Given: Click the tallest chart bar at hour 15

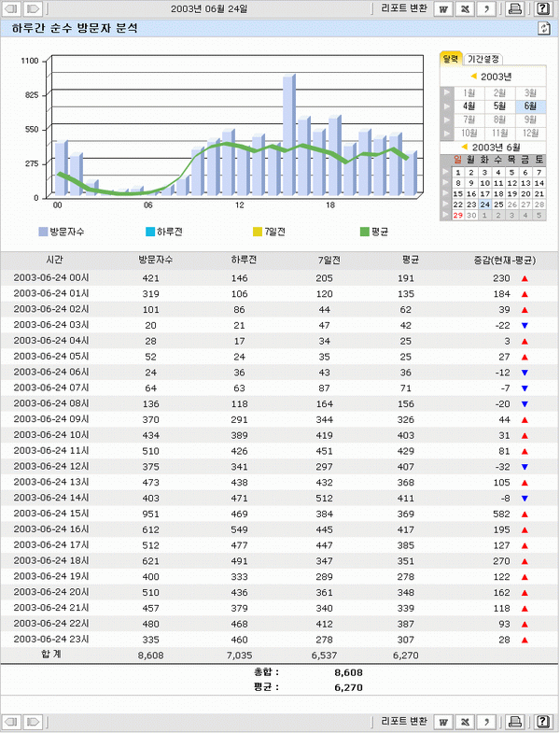Looking at the screenshot, I should coord(289,134).
